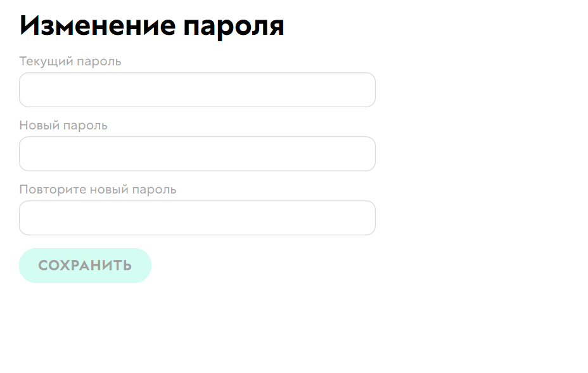Place cursor in current password field

196,89
